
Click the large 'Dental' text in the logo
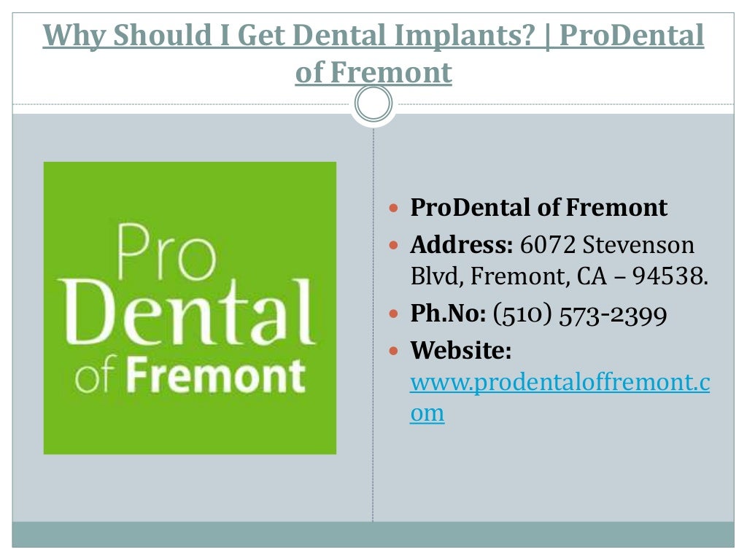pos(187,313)
